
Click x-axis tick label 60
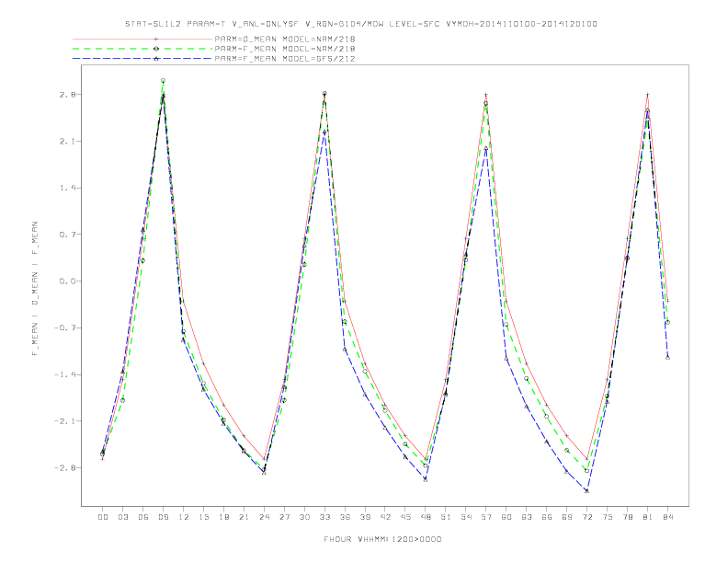[x=506, y=517]
